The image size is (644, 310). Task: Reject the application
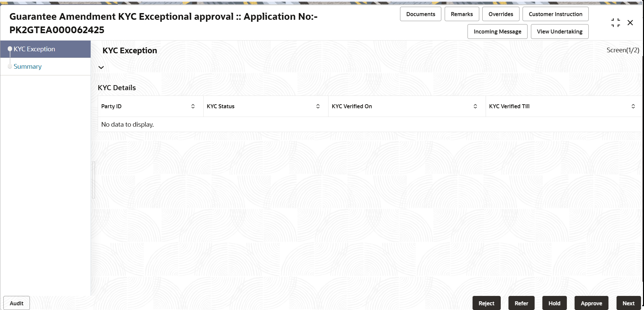click(x=486, y=303)
